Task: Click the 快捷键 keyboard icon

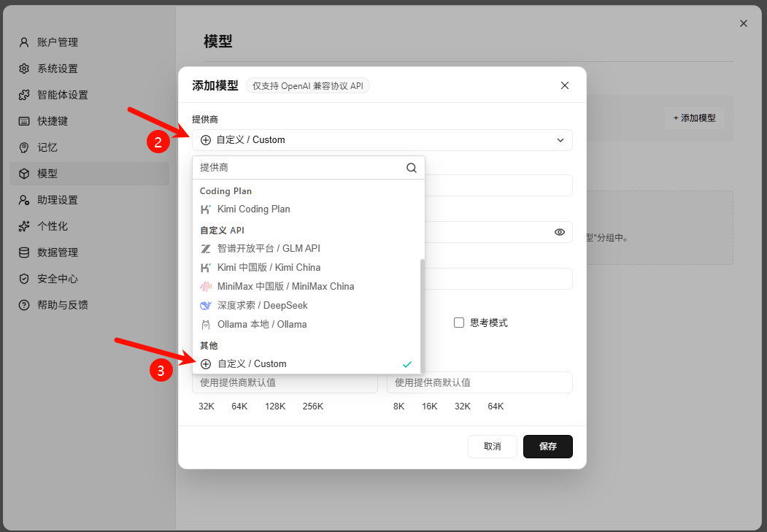Action: (24, 121)
